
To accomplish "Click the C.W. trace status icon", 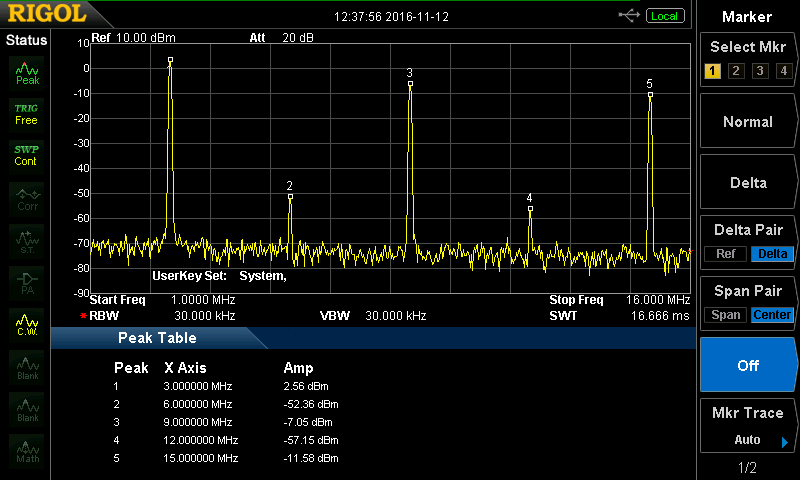I will 27,323.
